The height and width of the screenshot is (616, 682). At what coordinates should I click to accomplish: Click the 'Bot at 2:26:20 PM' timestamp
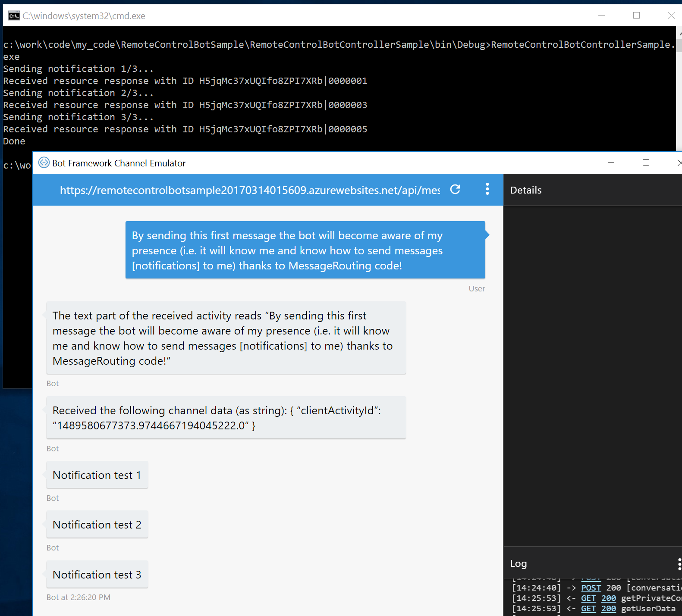[79, 597]
